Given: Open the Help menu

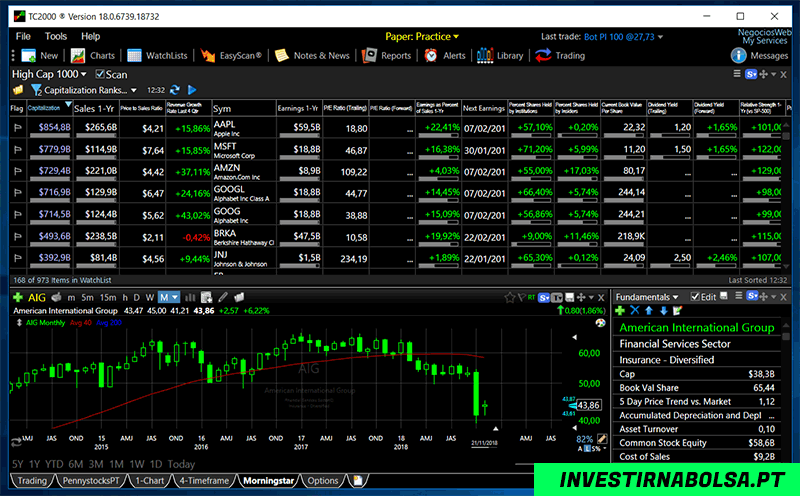Looking at the screenshot, I should click(90, 36).
